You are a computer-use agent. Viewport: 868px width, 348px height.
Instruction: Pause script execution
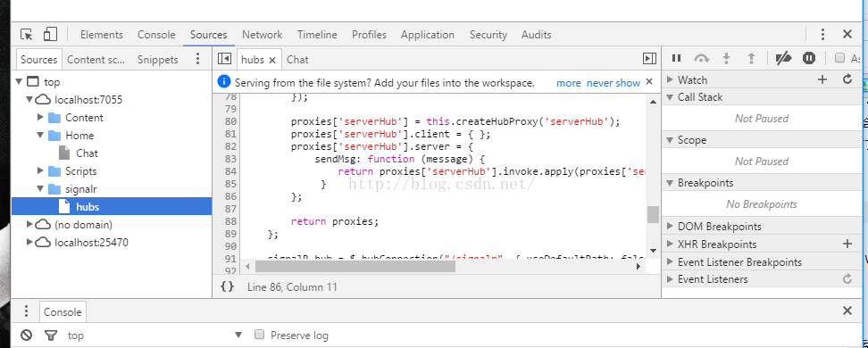coord(676,58)
